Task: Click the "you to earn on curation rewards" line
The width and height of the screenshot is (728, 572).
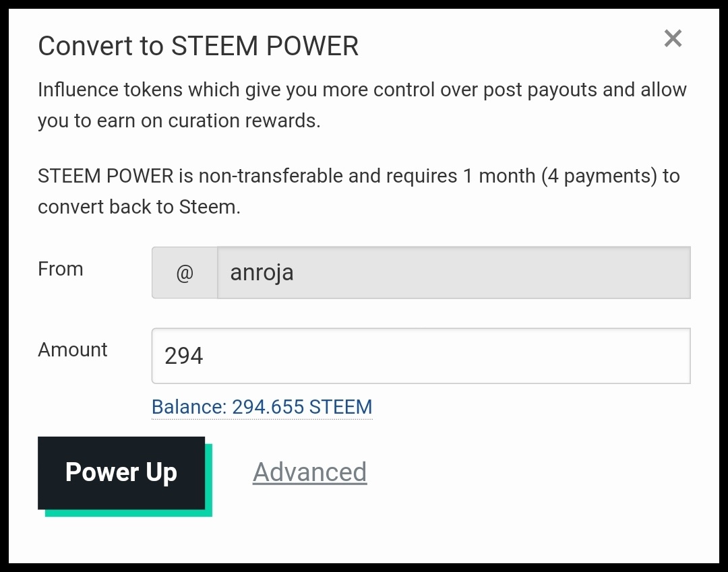Action: [x=179, y=121]
